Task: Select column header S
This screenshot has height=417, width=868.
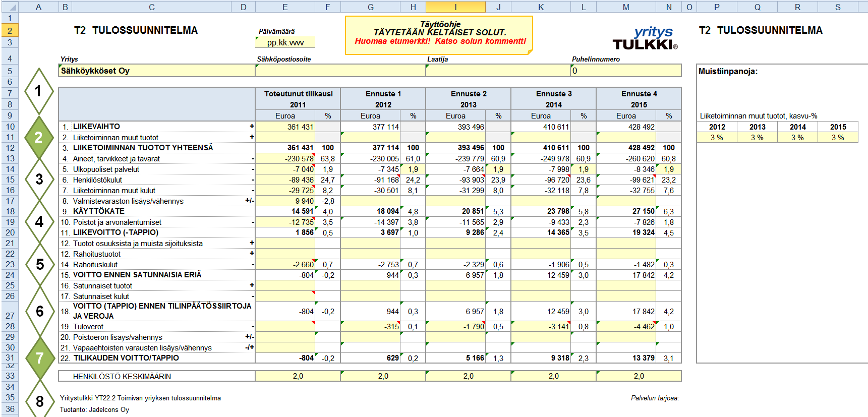Action: coord(838,7)
